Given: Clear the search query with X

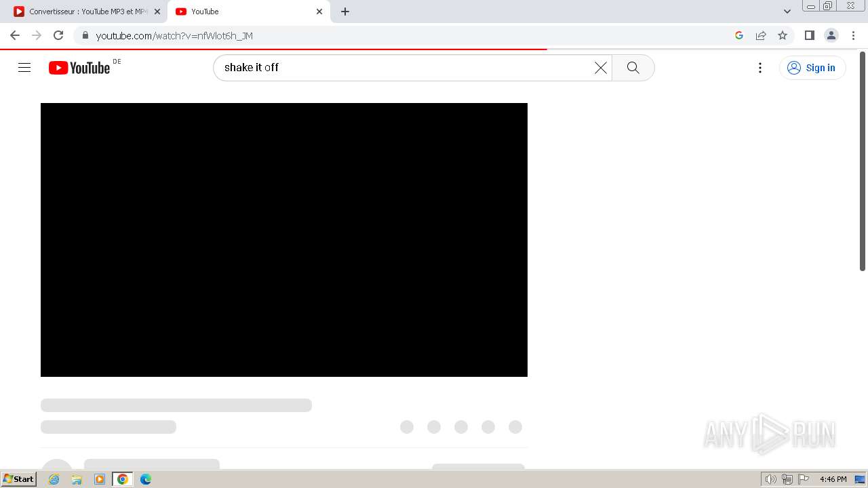Looking at the screenshot, I should click(601, 67).
